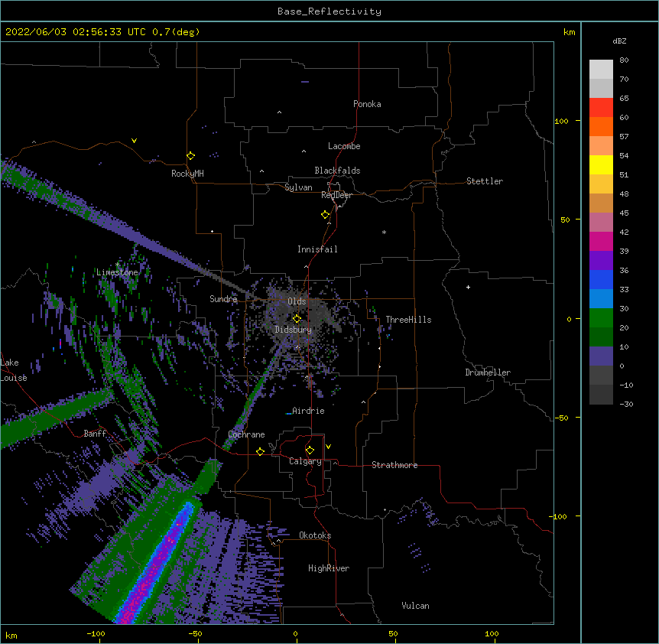Click the Sundre label
659x644 pixels.
click(223, 299)
